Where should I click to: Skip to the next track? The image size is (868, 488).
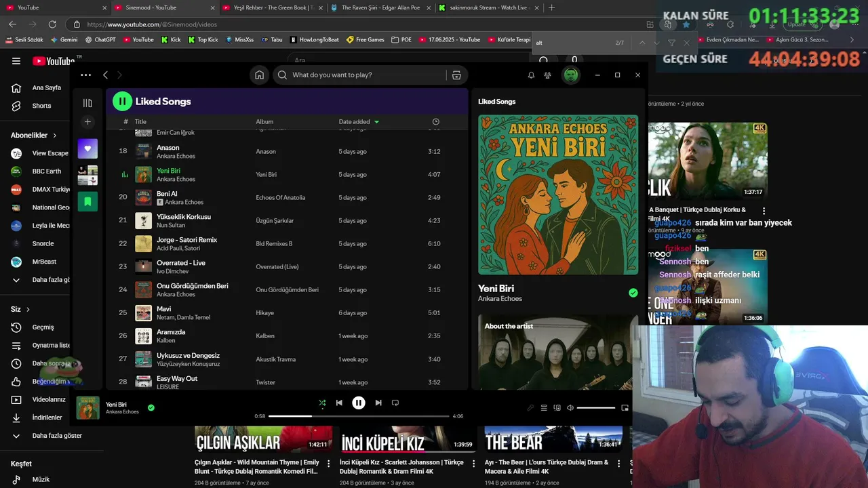click(x=378, y=403)
